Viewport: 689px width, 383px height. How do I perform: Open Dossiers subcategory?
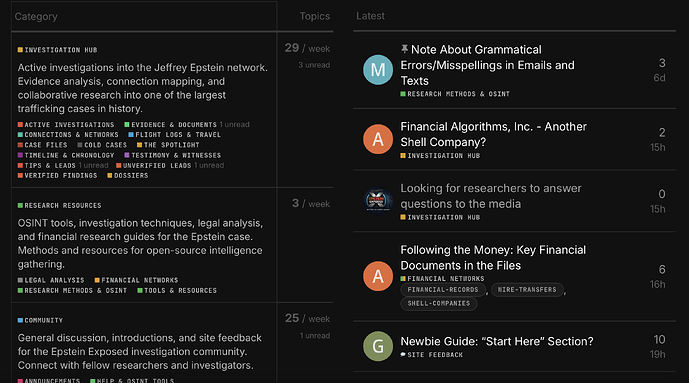click(128, 176)
